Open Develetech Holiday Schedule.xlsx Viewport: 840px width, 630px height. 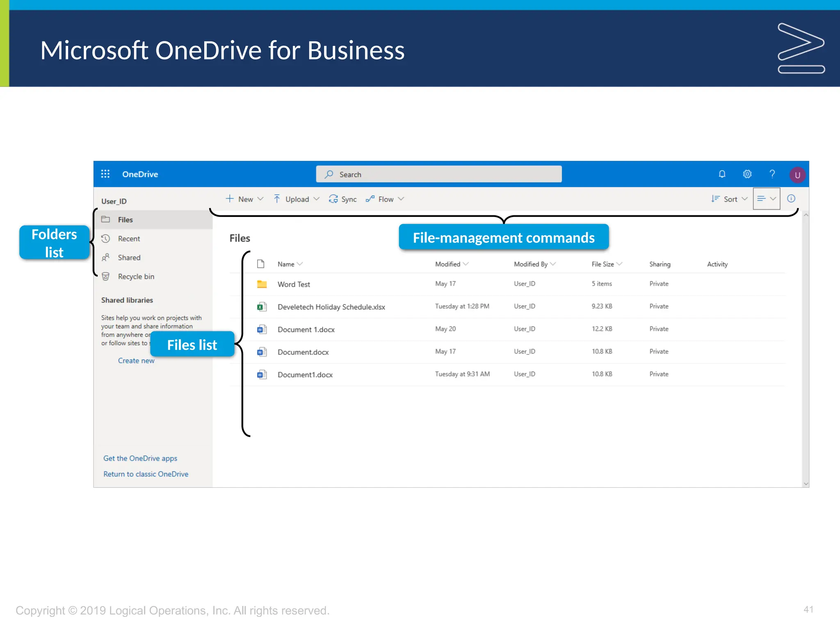coord(331,307)
